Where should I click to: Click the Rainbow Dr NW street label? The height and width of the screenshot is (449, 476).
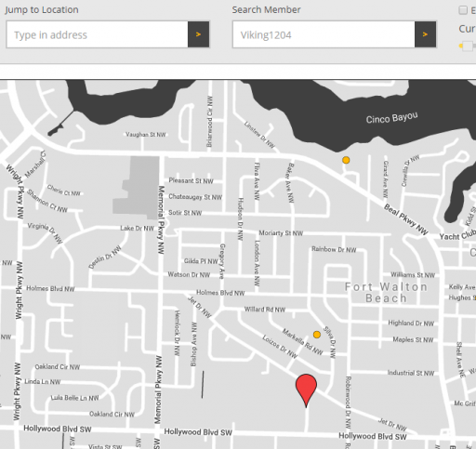click(334, 249)
